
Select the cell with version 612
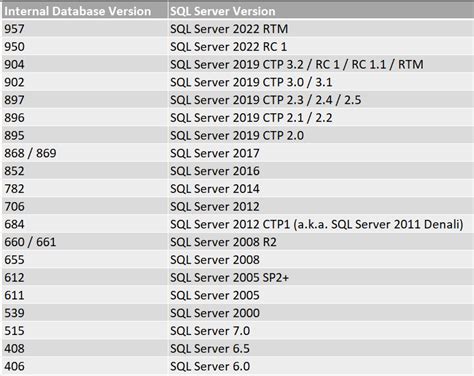pyautogui.click(x=85, y=277)
